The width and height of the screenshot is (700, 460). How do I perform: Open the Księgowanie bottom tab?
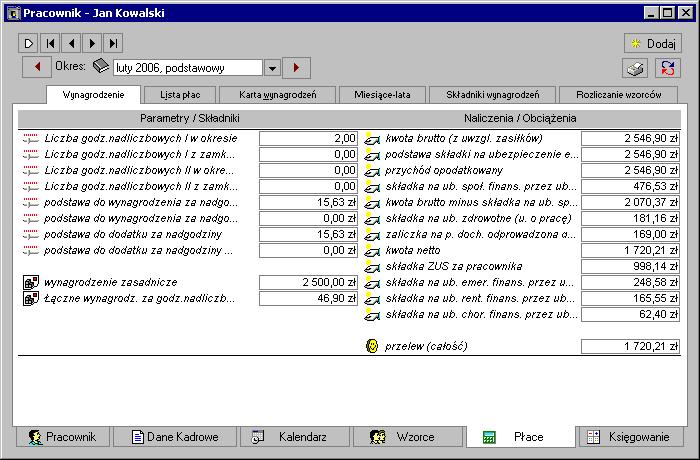[631, 436]
